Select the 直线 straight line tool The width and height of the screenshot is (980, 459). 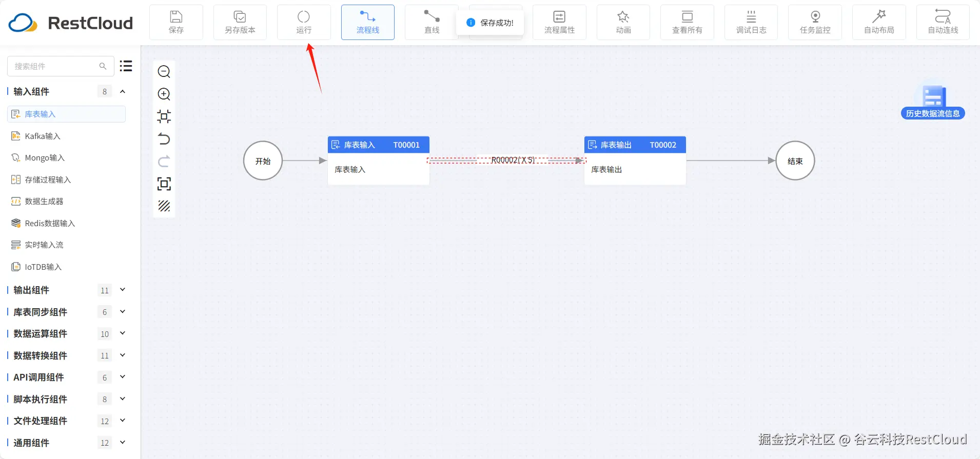432,23
